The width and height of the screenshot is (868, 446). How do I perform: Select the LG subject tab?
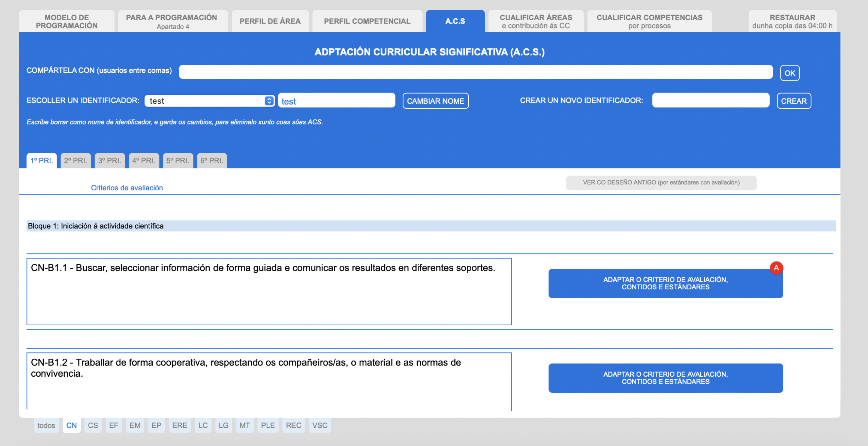pos(224,425)
